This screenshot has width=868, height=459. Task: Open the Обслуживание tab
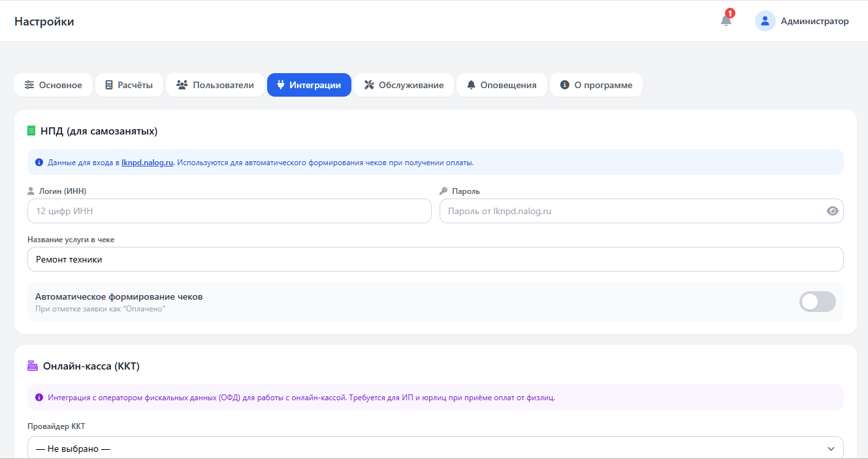click(x=404, y=85)
